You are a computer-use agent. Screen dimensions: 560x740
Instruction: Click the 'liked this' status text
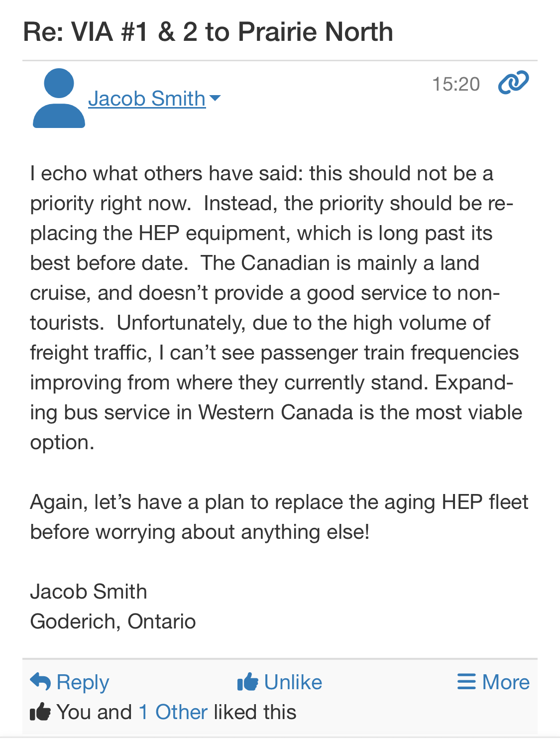[x=255, y=712]
